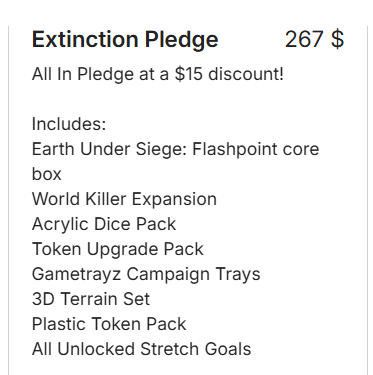Click the Earth Under Siege: Flashpoint core line
This screenshot has height=375, width=373.
(175, 149)
